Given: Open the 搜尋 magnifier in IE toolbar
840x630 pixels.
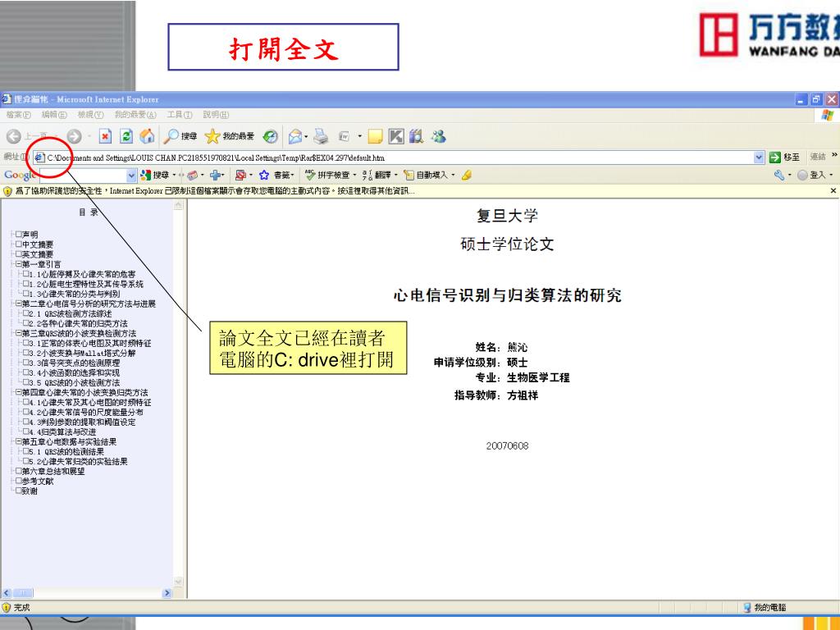Looking at the screenshot, I should tap(180, 137).
